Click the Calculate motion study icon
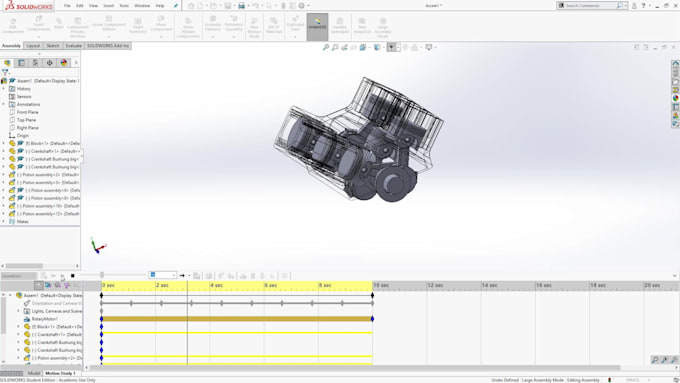The height and width of the screenshot is (383, 680). point(44,276)
